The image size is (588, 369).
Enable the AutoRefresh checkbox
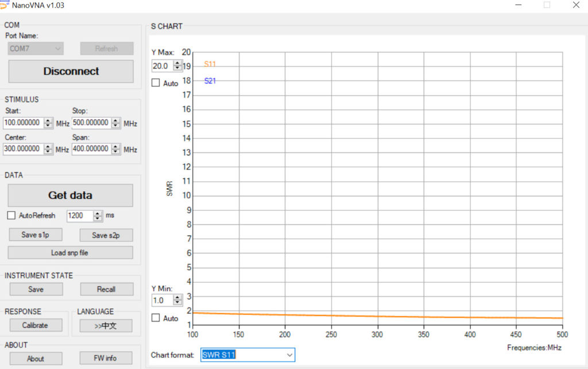pyautogui.click(x=11, y=216)
